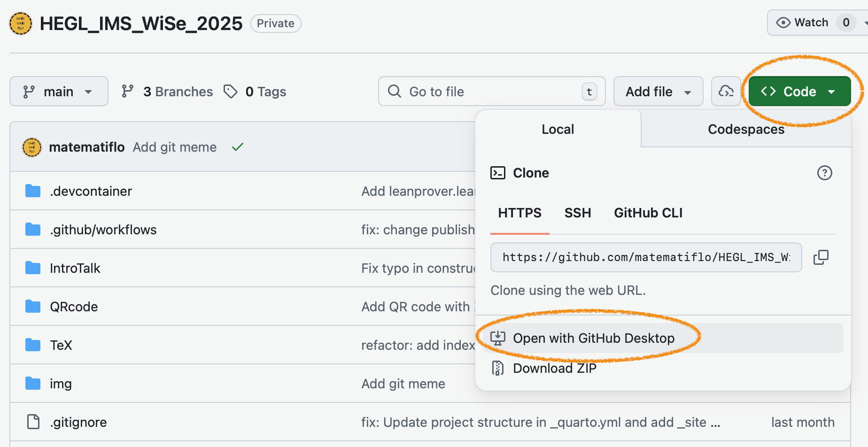
Task: Open the main branch selector dropdown
Action: (59, 92)
